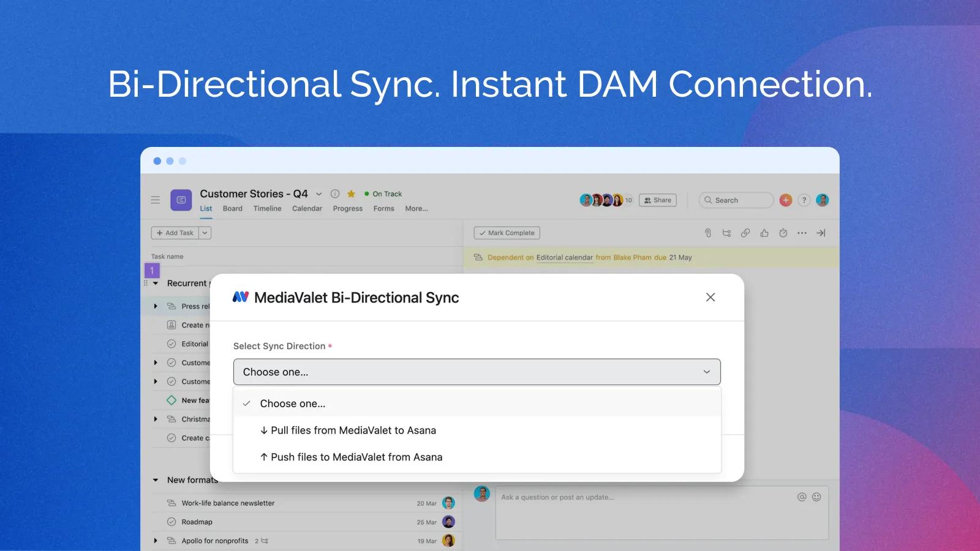The image size is (980, 551).
Task: Close task pane with arrow icon
Action: pos(821,233)
